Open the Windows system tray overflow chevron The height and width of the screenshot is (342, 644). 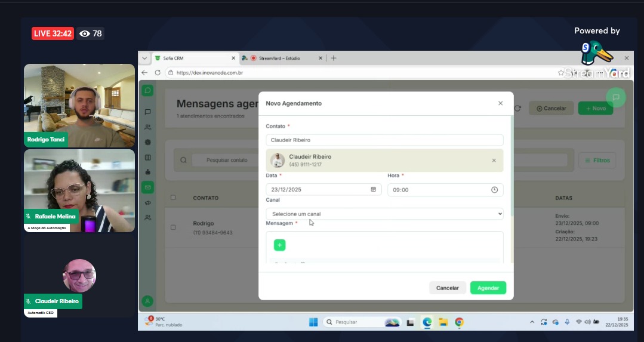click(532, 322)
